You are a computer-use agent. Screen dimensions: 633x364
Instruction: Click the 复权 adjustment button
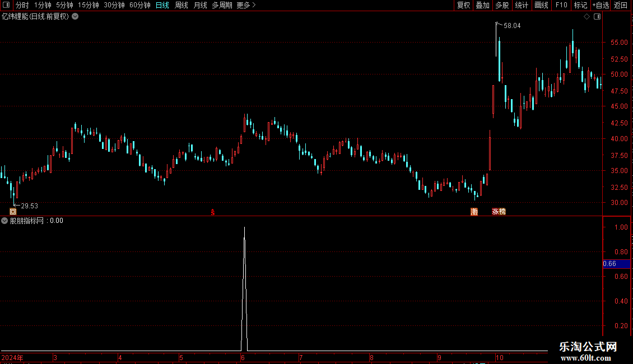(463, 5)
